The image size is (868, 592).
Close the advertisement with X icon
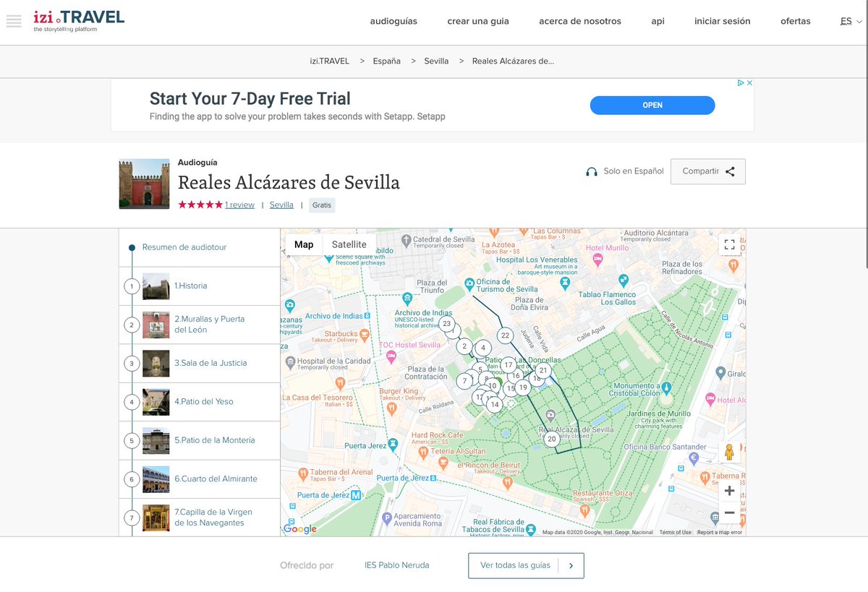749,83
